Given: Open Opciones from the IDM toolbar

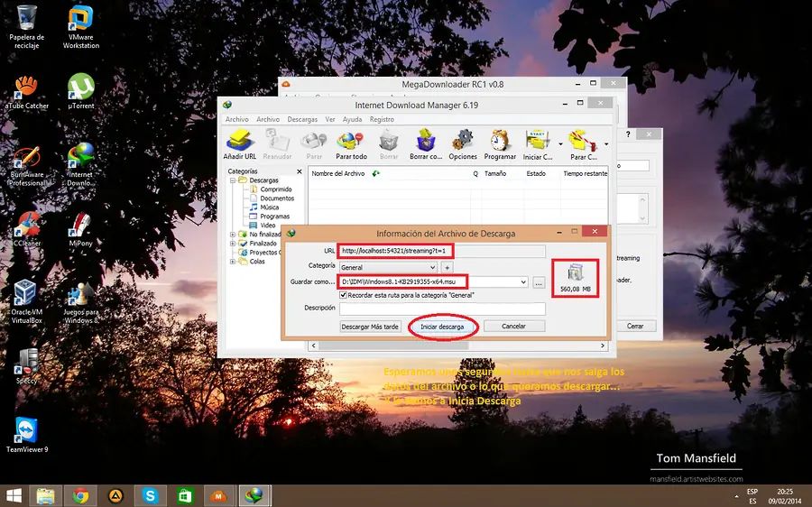Looking at the screenshot, I should (x=463, y=144).
